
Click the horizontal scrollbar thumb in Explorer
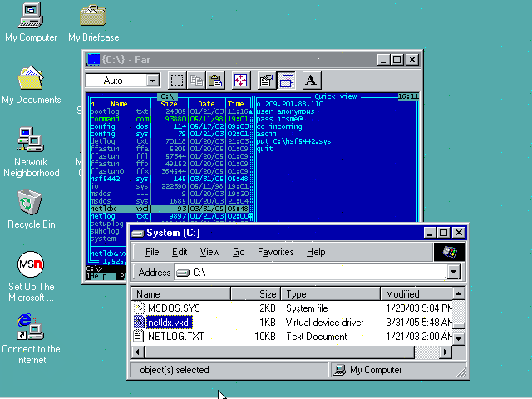[x=279, y=352]
